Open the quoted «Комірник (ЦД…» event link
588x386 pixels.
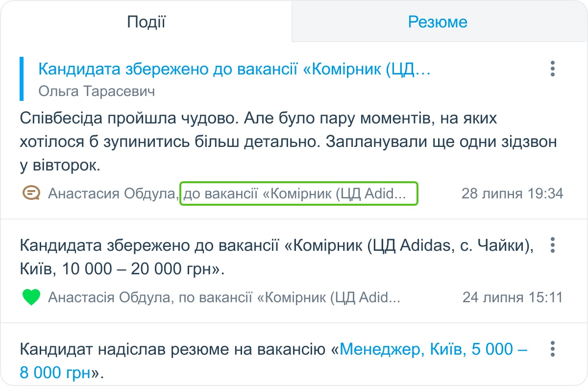coord(234,70)
